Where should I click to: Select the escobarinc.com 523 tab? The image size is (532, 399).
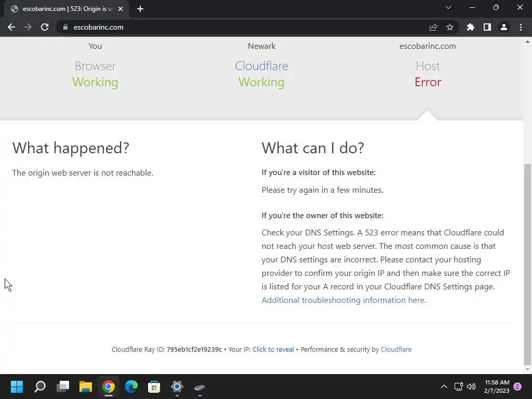point(67,9)
